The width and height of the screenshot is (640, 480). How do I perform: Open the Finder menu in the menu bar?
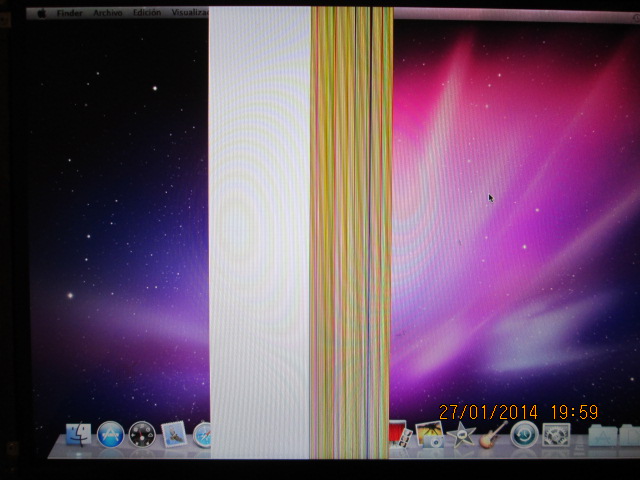(69, 13)
